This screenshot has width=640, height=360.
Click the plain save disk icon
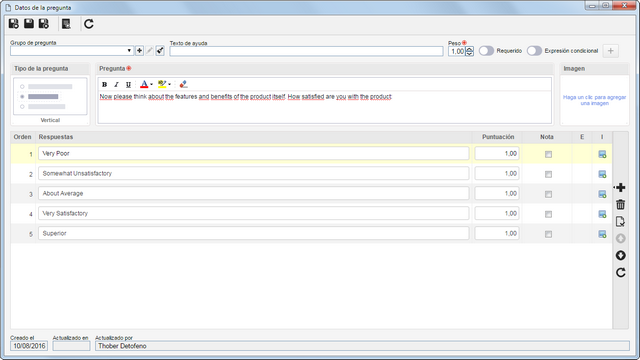pos(29,24)
